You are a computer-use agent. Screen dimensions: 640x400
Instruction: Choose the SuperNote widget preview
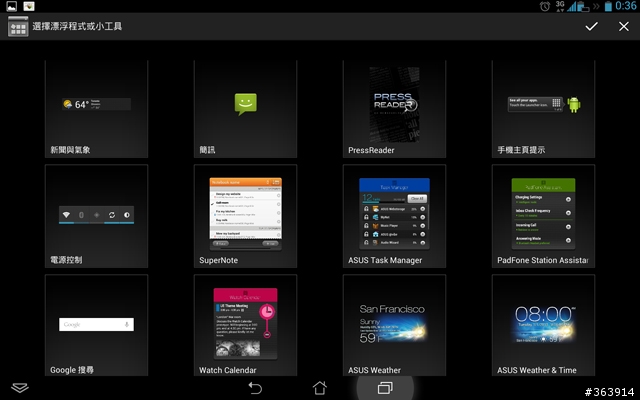pyautogui.click(x=246, y=213)
